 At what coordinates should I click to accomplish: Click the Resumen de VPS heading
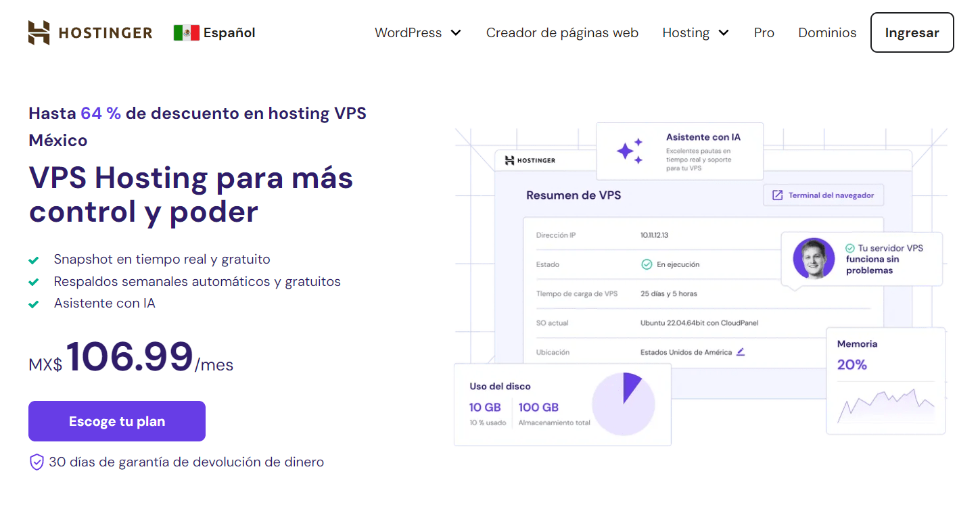tap(574, 195)
